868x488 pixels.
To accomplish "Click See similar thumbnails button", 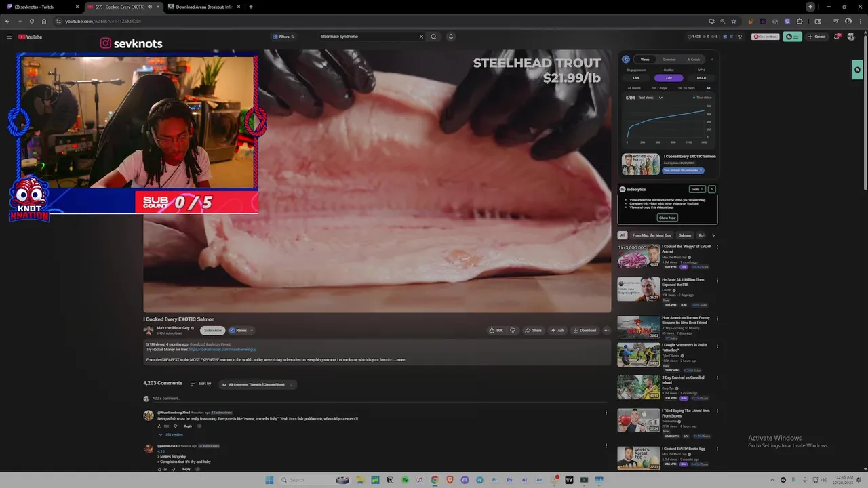I will pyautogui.click(x=682, y=171).
